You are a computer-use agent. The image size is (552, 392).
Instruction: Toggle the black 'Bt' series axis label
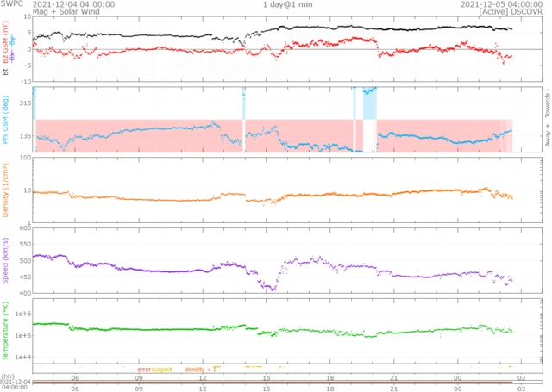click(x=6, y=72)
